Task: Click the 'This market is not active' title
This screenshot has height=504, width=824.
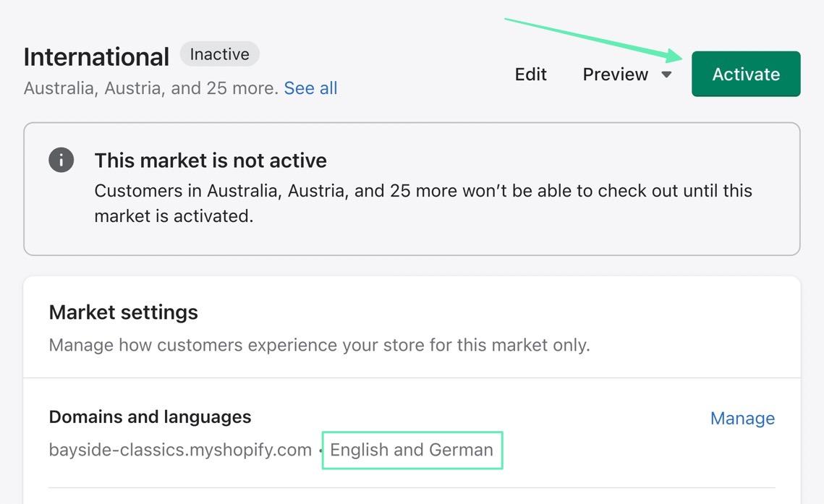Action: tap(211, 161)
